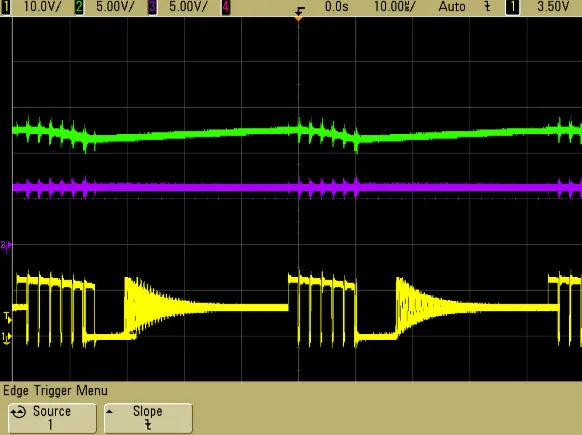This screenshot has width=582, height=435.
Task: Click the trigger level marker T on the left edge
Action: tap(7, 317)
